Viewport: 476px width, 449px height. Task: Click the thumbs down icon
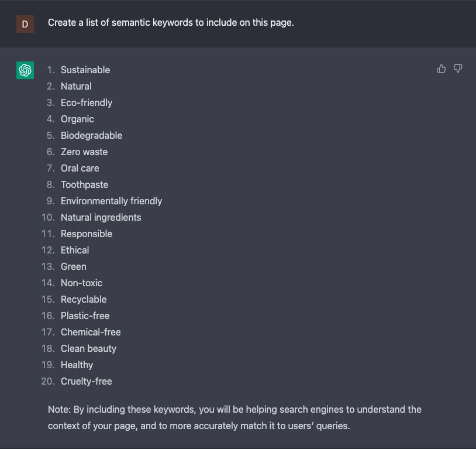pyautogui.click(x=458, y=68)
